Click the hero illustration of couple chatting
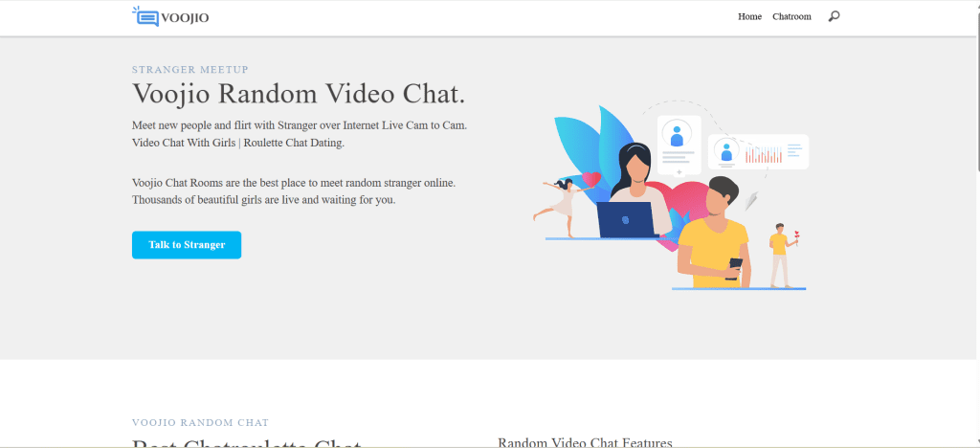The width and height of the screenshot is (980, 448). [x=671, y=197]
